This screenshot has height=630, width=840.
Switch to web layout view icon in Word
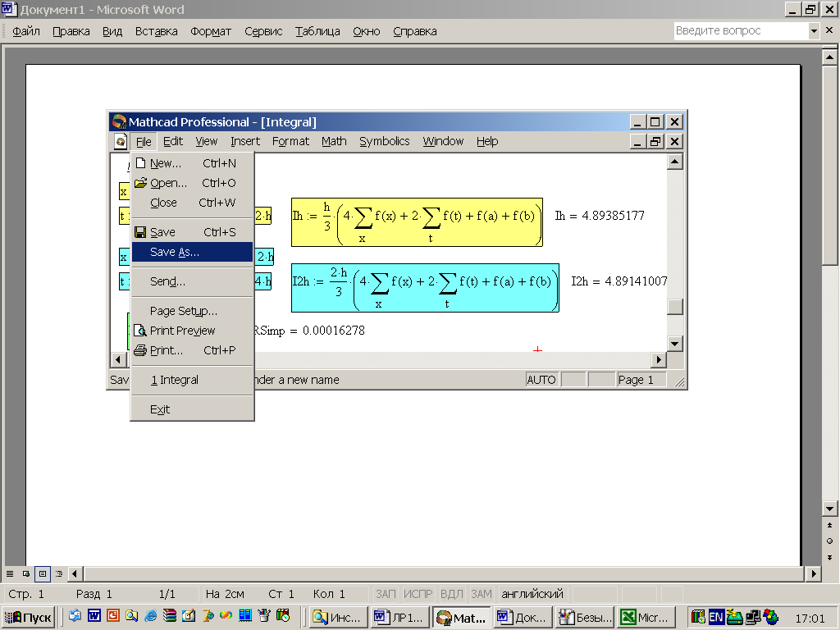[25, 573]
